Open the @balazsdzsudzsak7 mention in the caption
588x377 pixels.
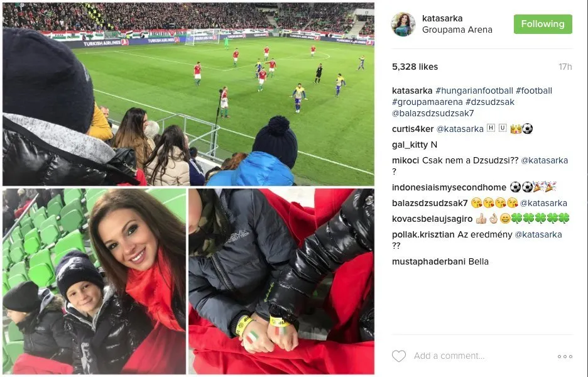pos(433,113)
